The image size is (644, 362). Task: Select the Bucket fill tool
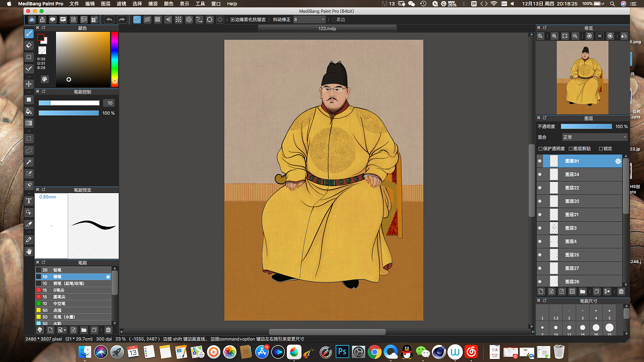(x=29, y=111)
